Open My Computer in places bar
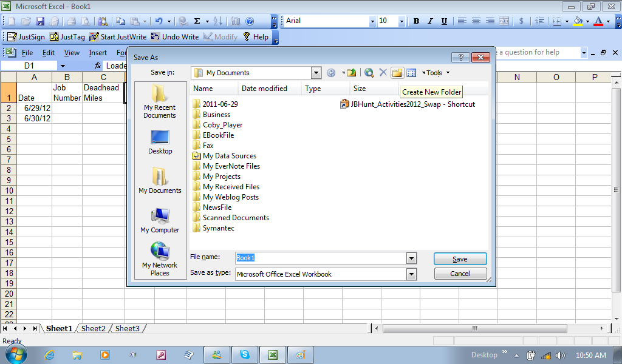 [x=160, y=220]
